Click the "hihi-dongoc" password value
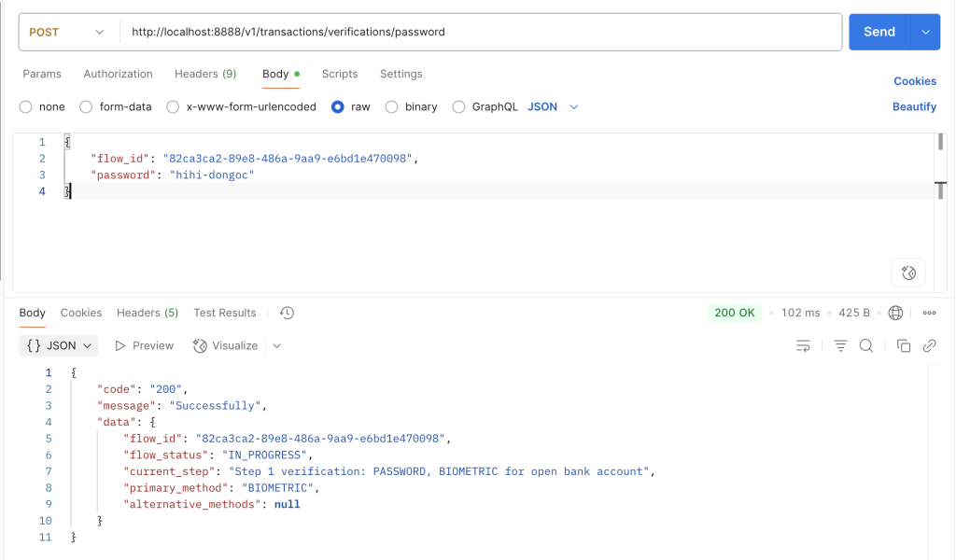This screenshot has width=956, height=560. coord(212,175)
